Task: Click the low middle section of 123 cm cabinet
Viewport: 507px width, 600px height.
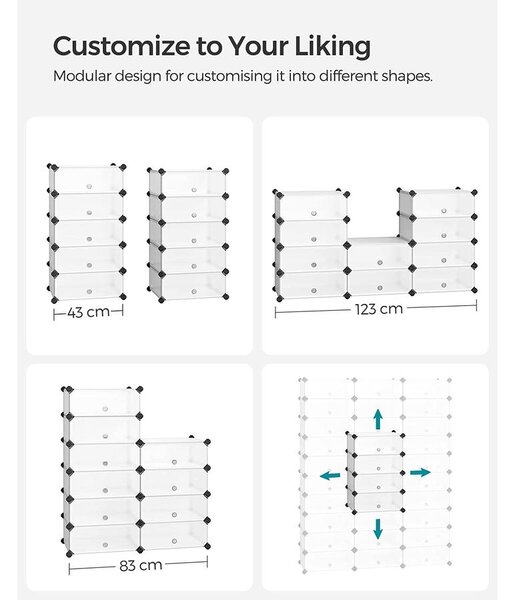Action: (x=380, y=266)
